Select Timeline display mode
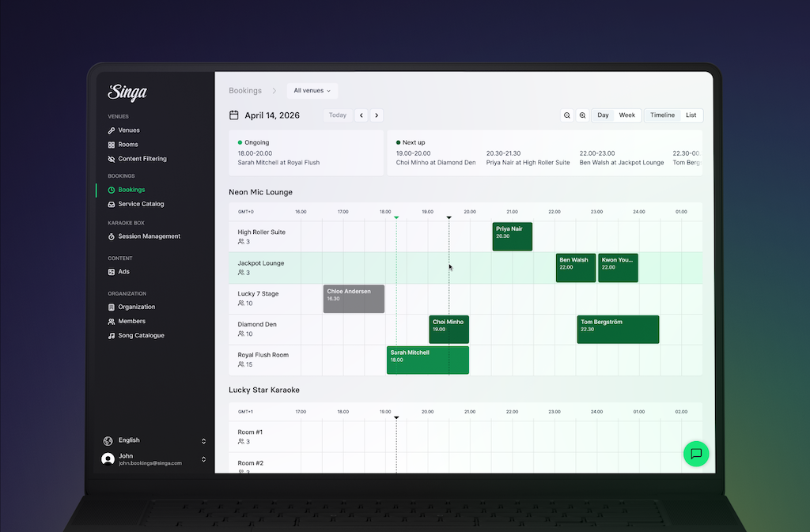This screenshot has width=810, height=532. click(x=662, y=115)
